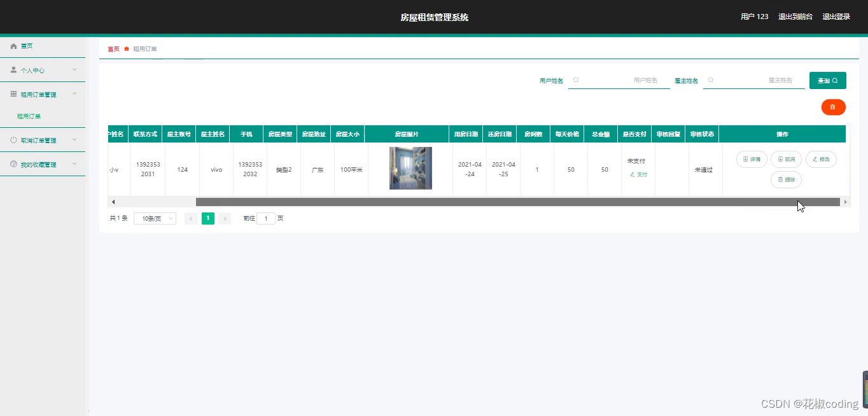Click the 屋主姓名 column header

coord(213,134)
